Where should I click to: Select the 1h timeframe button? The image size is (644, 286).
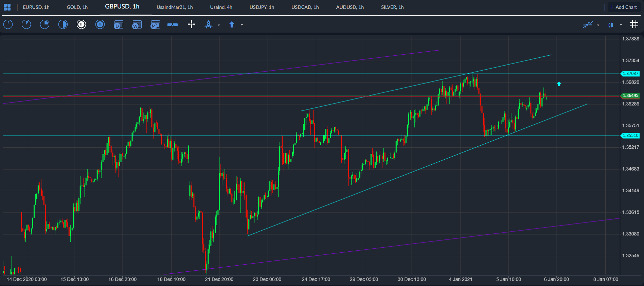[81, 24]
